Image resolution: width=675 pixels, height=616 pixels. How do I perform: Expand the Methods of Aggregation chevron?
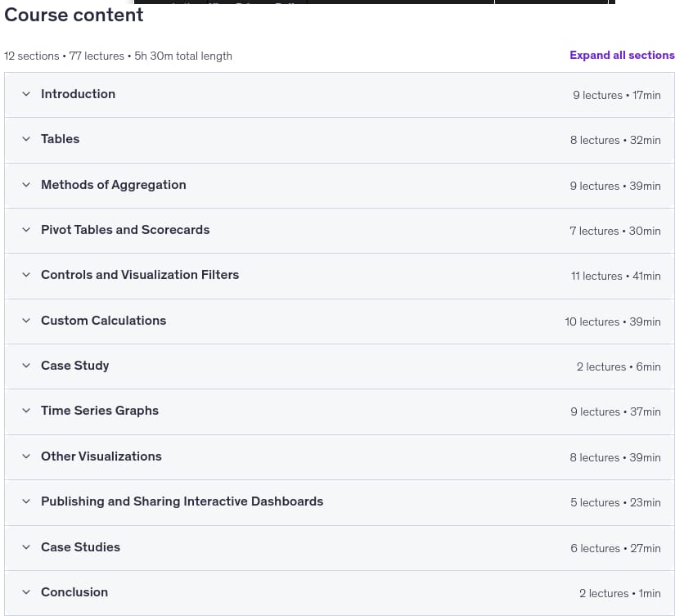[26, 185]
